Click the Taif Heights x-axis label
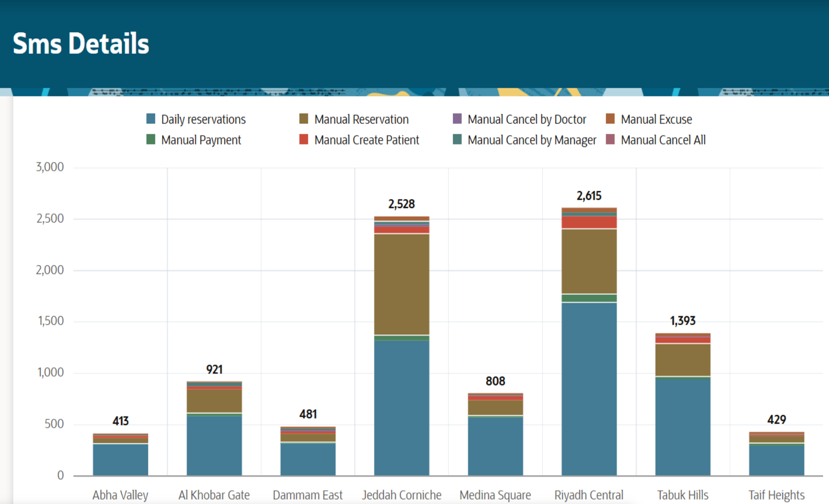Screen dimensions: 829x504 pyautogui.click(x=776, y=495)
